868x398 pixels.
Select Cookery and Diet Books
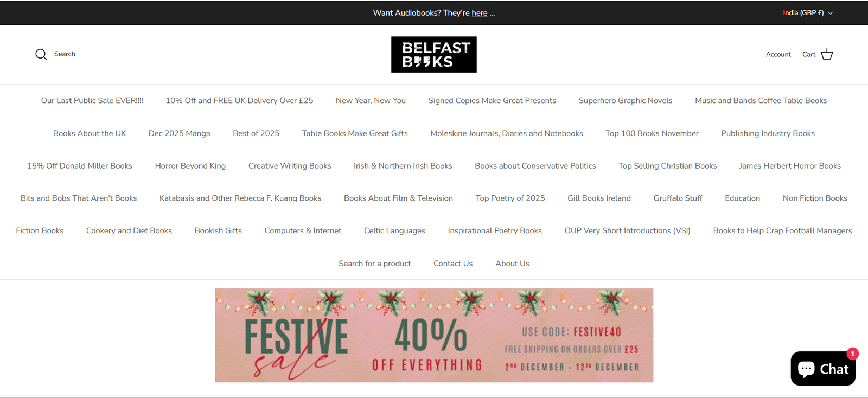129,231
